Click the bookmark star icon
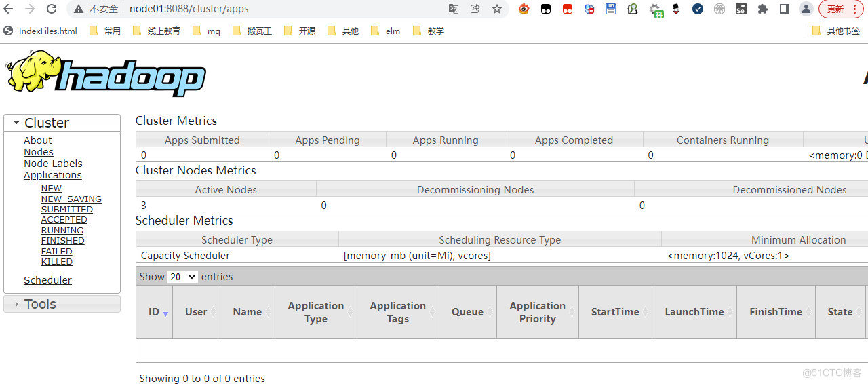 coord(497,9)
